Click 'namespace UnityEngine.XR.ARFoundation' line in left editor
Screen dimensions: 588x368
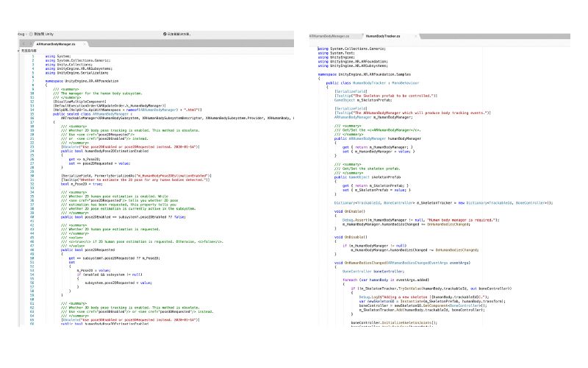82,81
